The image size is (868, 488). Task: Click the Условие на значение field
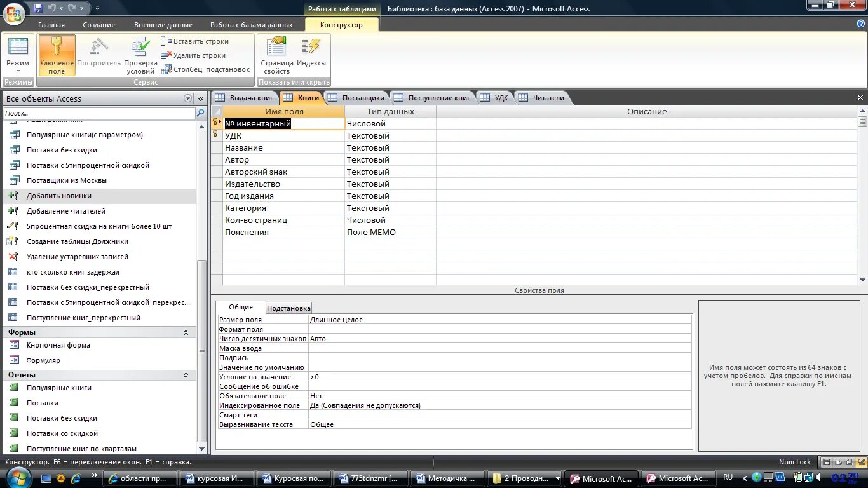(x=500, y=377)
